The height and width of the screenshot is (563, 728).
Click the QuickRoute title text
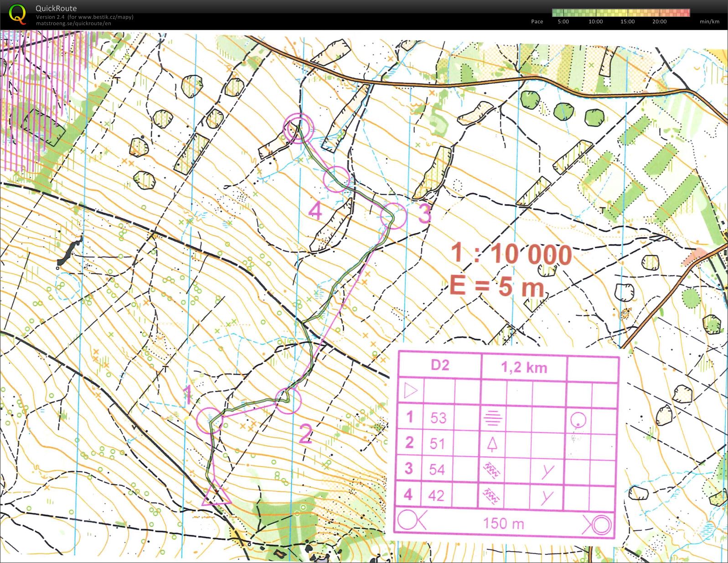pos(56,8)
